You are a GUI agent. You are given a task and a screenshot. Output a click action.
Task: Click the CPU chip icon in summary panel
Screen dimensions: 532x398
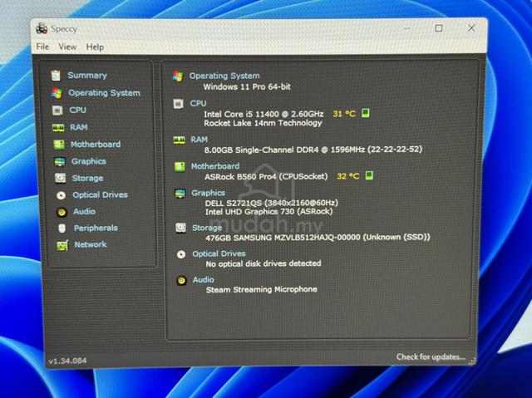(x=179, y=104)
